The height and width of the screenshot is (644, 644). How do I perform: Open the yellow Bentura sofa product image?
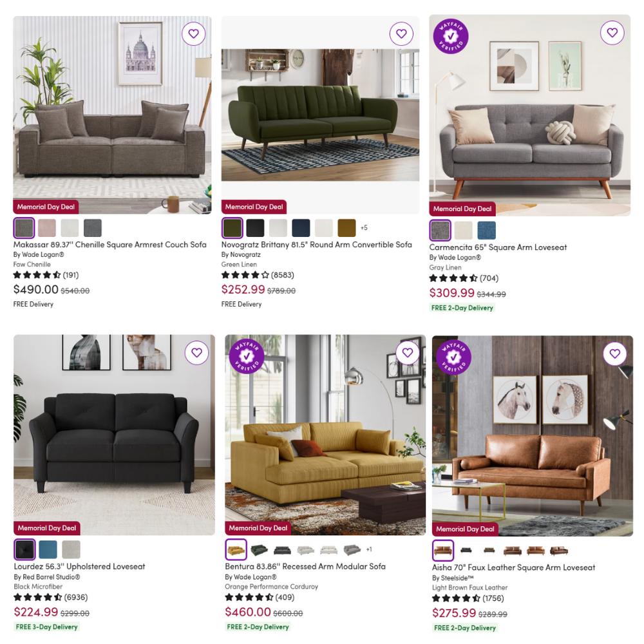[325, 435]
